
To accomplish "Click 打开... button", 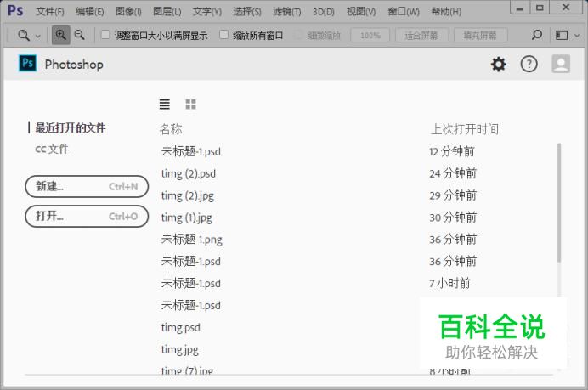I will [87, 216].
